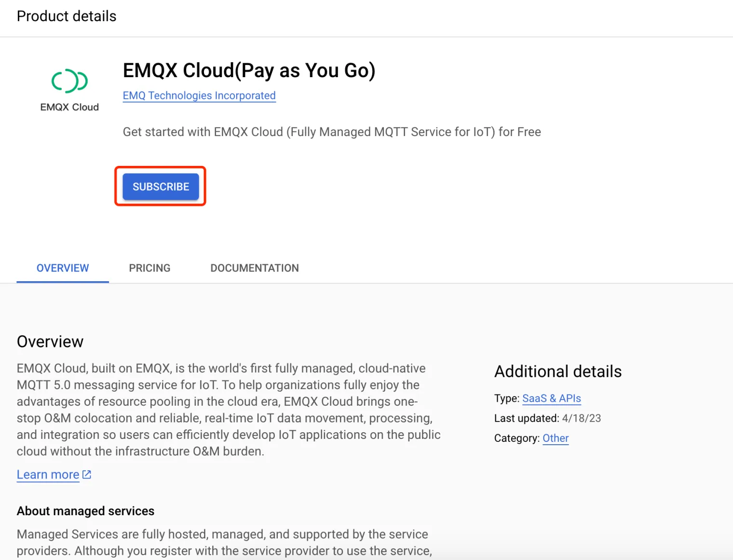Click the Managed Services description paragraph

(x=225, y=543)
